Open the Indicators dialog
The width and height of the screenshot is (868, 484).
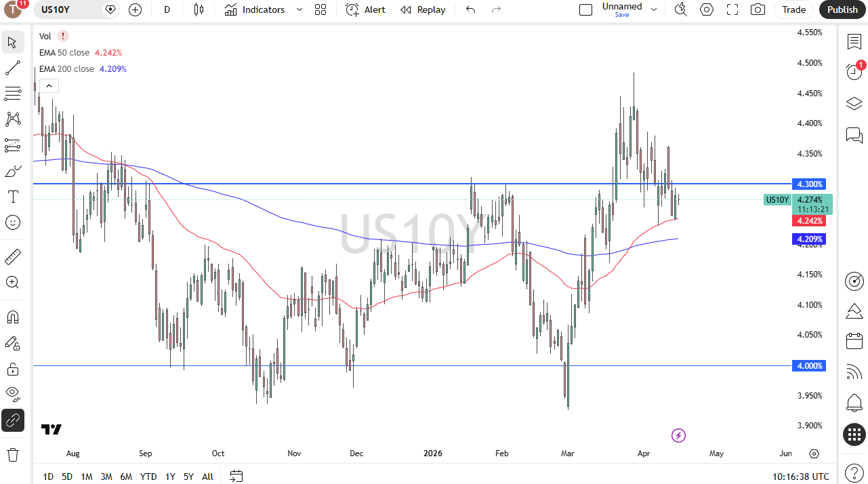click(x=255, y=9)
